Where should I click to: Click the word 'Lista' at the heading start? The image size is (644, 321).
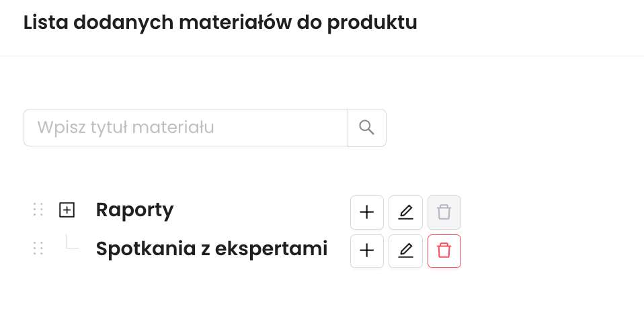pyautogui.click(x=45, y=23)
